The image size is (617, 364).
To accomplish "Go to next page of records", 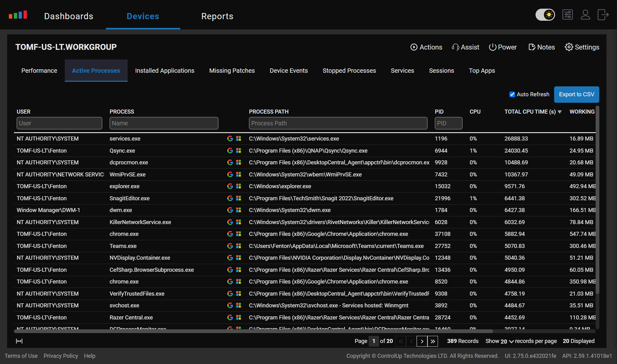I will 422,341.
